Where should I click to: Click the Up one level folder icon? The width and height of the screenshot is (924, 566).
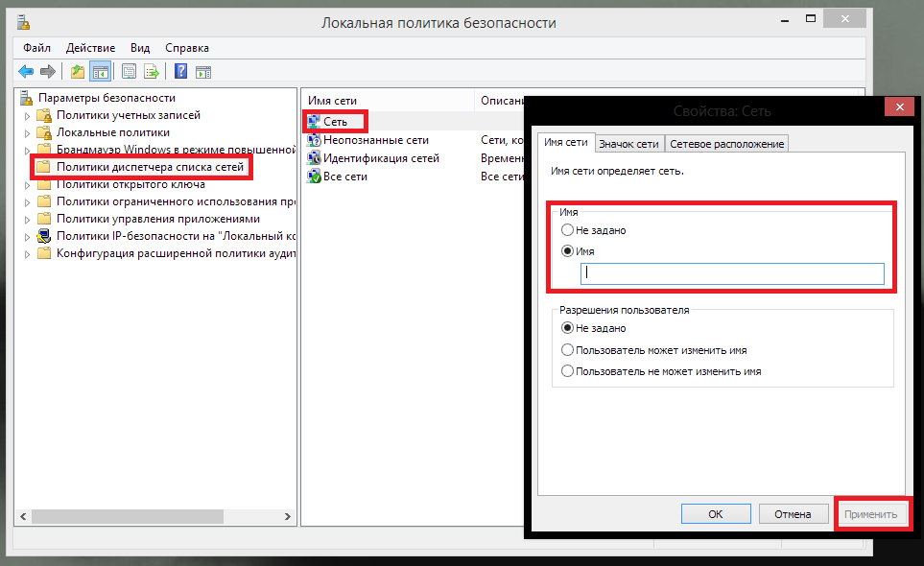point(78,71)
